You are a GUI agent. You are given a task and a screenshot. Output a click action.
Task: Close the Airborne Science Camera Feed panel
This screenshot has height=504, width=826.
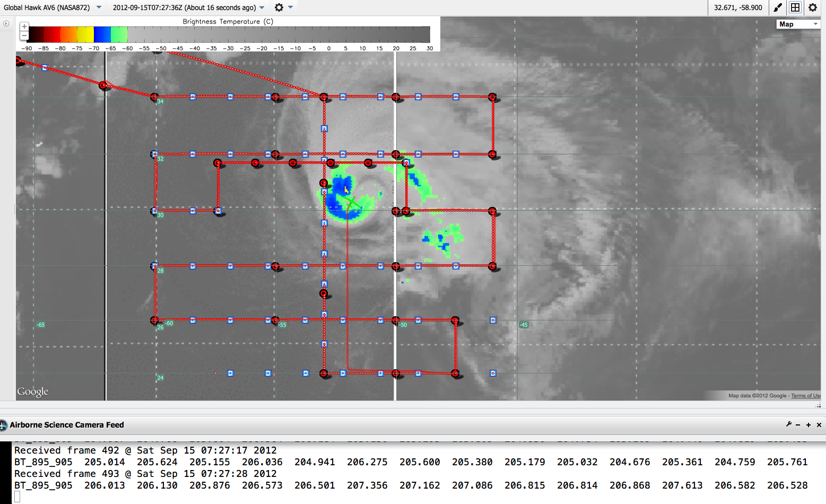pos(819,425)
